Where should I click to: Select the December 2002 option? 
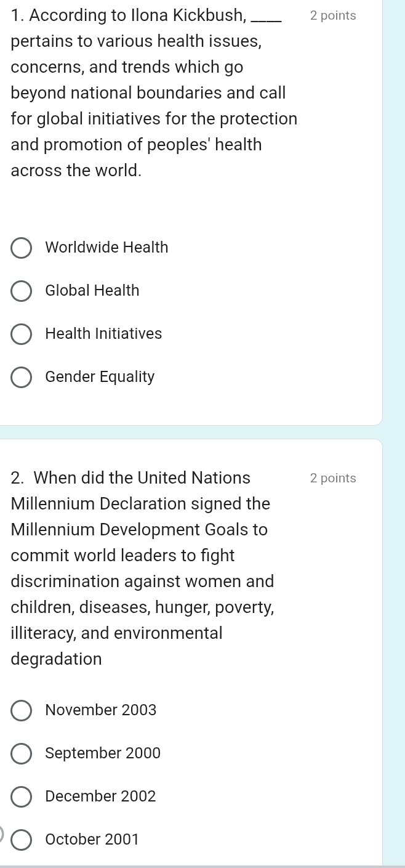(21, 797)
